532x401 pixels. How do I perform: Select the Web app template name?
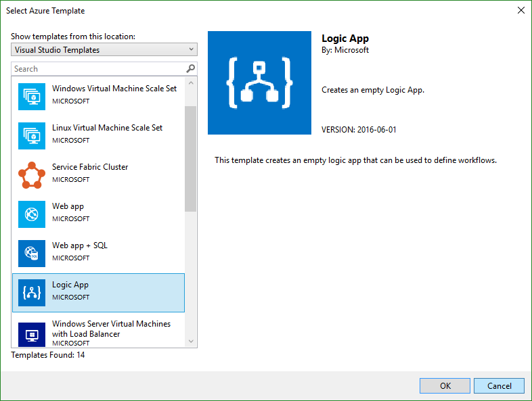pyautogui.click(x=68, y=206)
